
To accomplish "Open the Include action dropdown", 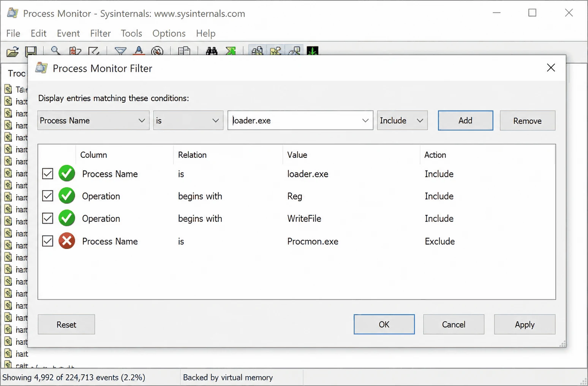I will [x=402, y=120].
